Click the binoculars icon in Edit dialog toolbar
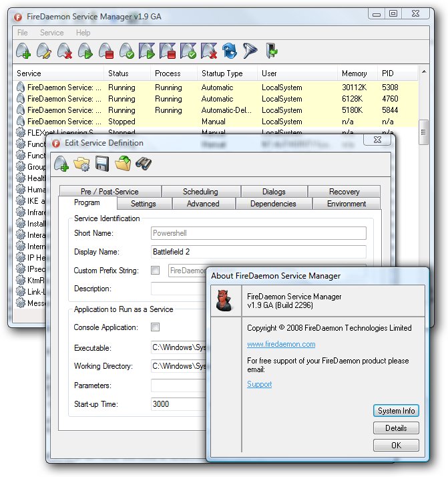This screenshot has width=448, height=477. pos(144,164)
